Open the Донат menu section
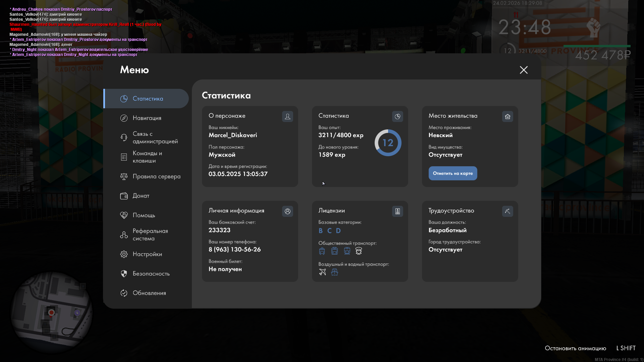644x362 pixels. tap(141, 196)
